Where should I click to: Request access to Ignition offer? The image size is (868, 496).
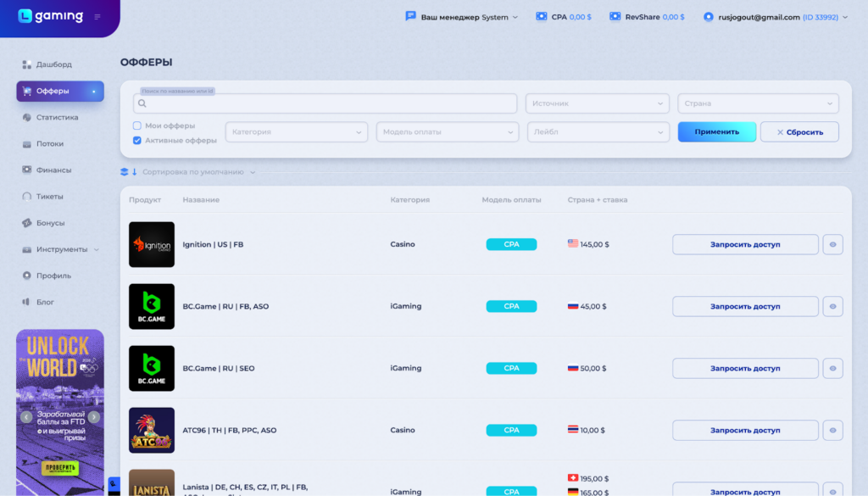click(x=745, y=245)
